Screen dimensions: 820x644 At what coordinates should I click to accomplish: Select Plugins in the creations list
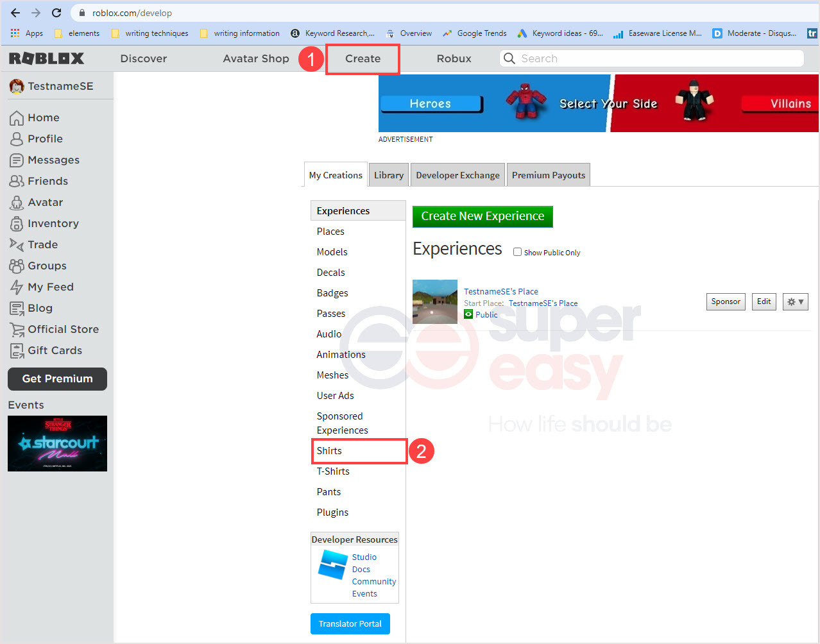(332, 513)
